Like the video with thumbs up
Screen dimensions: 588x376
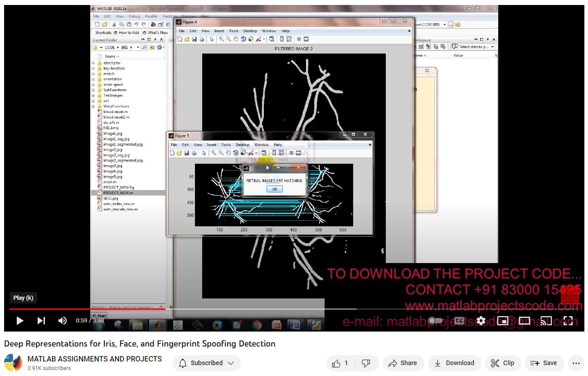pyautogui.click(x=340, y=363)
